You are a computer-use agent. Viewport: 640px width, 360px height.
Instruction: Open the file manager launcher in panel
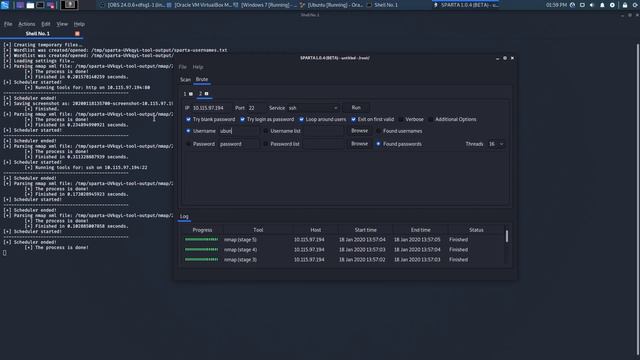click(30, 5)
